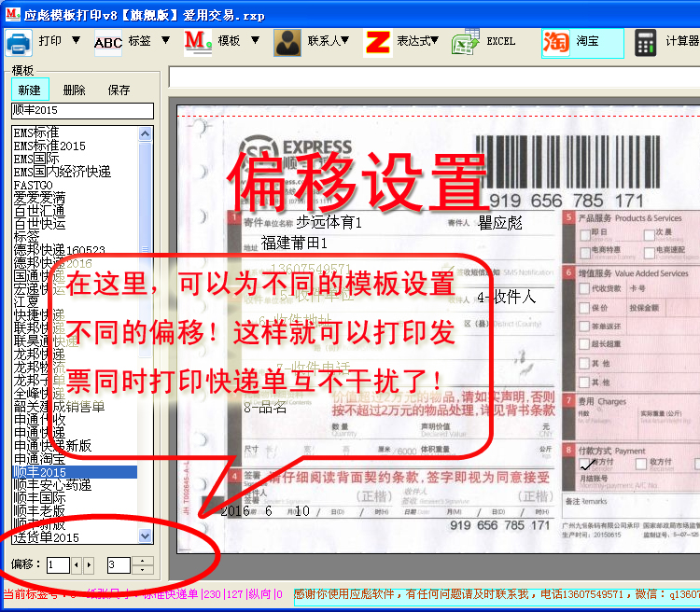Click the 8-品名 field on the waybill
Image resolution: width=700 pixels, height=612 pixels.
coord(265,407)
